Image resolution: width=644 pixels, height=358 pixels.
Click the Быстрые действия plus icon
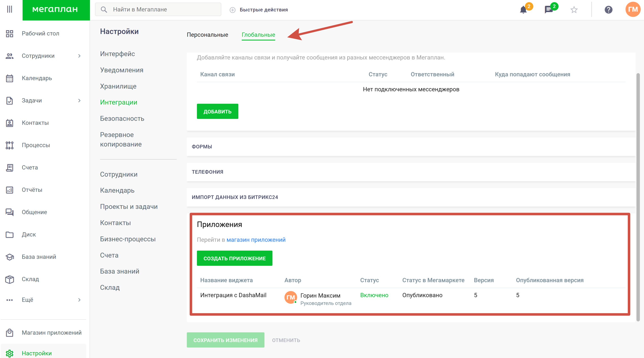click(232, 10)
